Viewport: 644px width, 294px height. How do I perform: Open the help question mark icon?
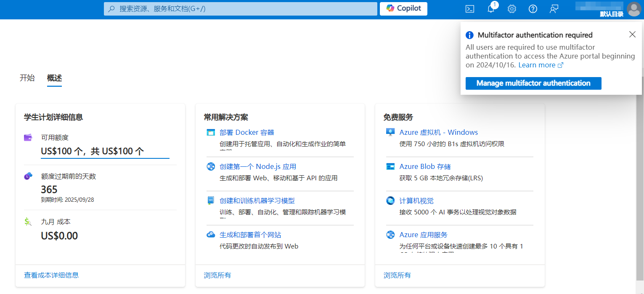tap(533, 9)
